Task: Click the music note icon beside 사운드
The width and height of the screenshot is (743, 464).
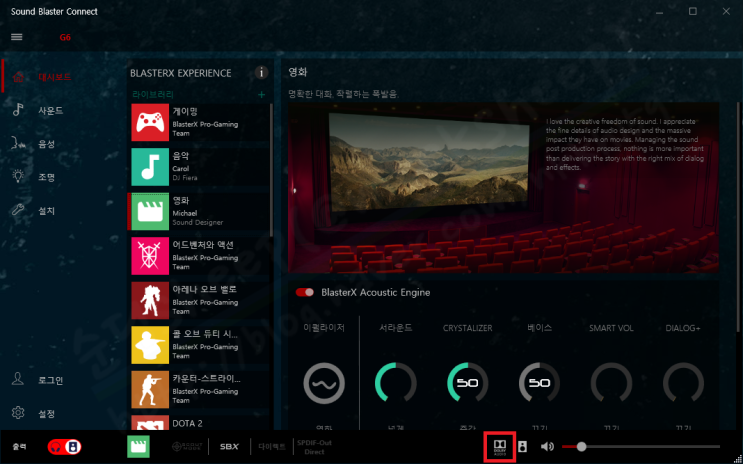Action: tap(18, 110)
